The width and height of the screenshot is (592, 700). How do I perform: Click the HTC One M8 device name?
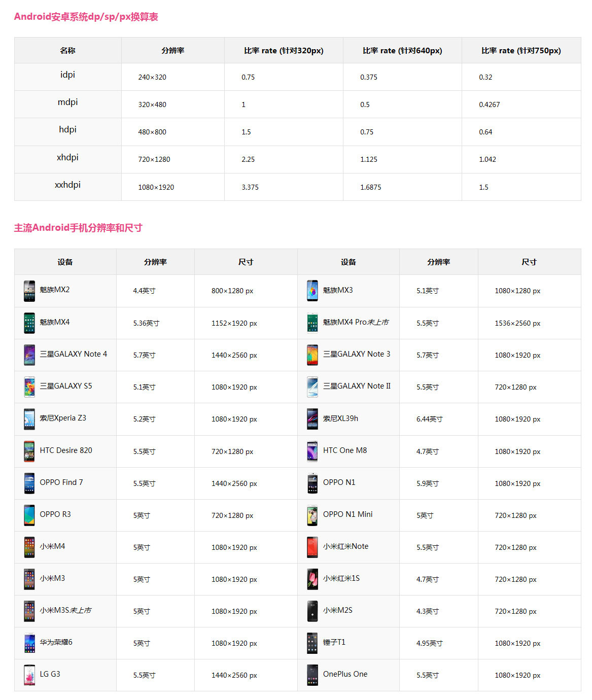point(345,450)
